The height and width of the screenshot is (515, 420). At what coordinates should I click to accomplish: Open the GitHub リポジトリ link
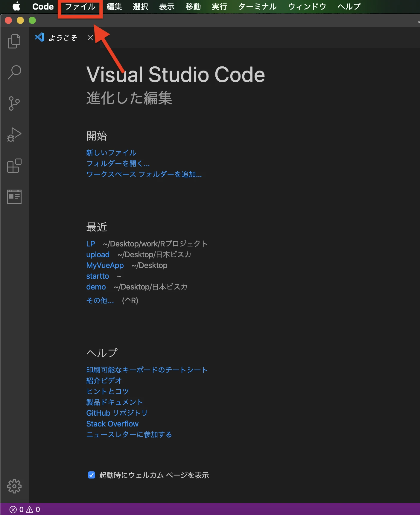point(117,413)
